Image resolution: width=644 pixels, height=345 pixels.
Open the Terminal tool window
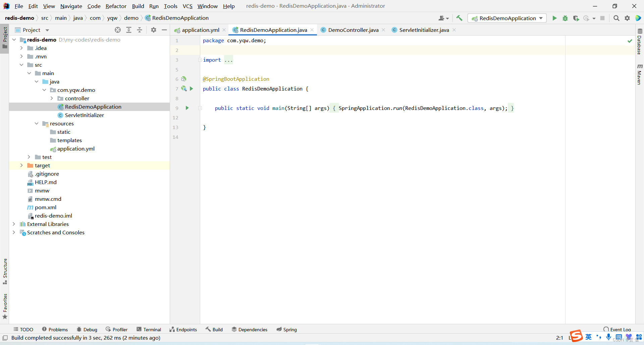(149, 330)
